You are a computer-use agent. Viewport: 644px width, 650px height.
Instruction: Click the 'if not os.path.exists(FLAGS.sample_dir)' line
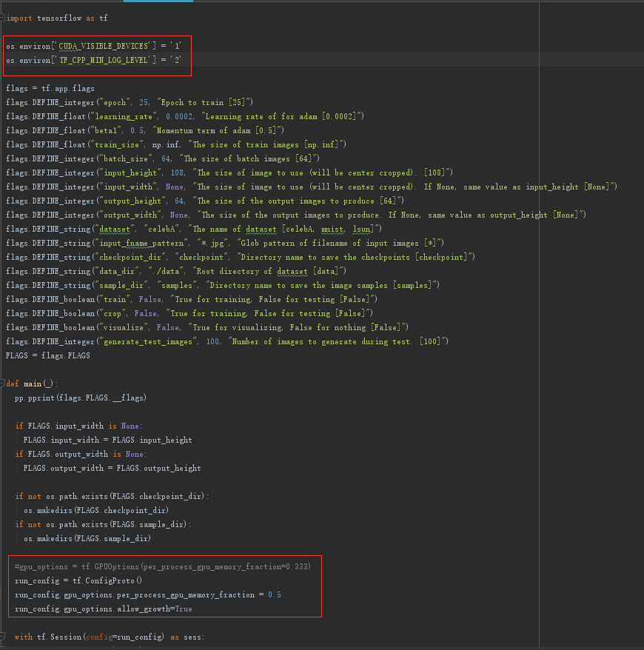click(103, 525)
